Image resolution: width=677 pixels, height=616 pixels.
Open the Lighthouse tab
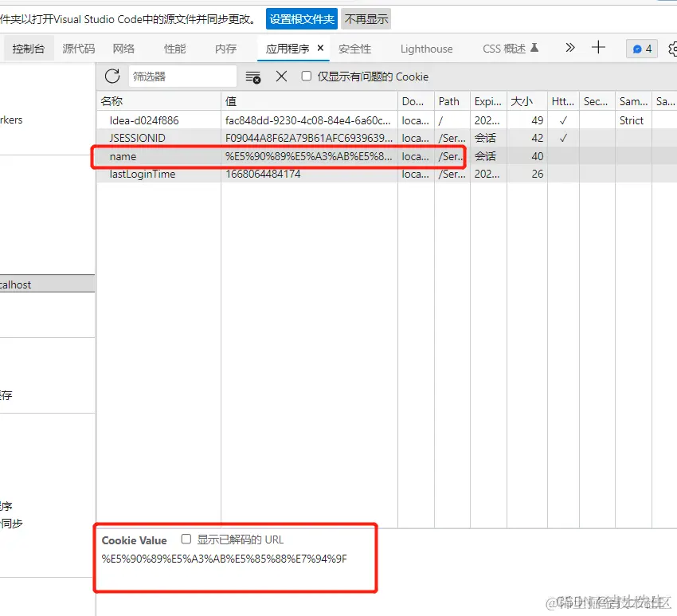click(x=427, y=49)
